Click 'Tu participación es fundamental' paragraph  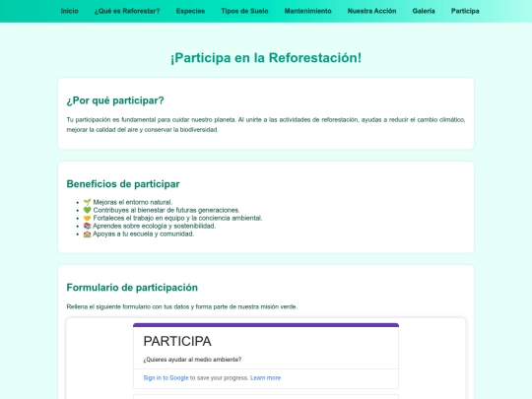(x=266, y=124)
